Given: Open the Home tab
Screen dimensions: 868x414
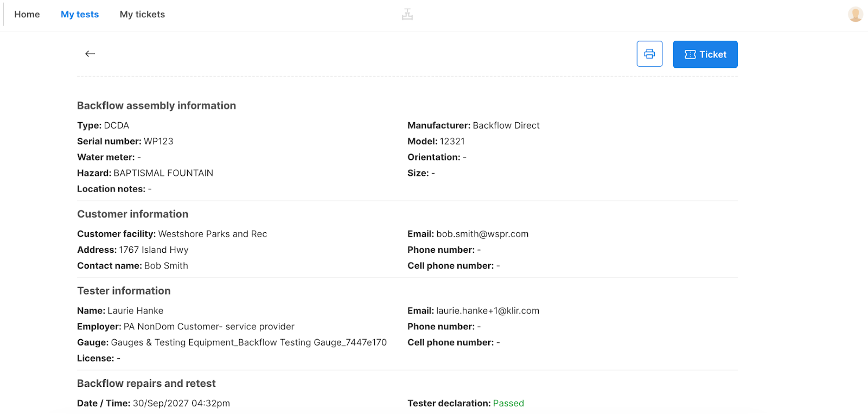Looking at the screenshot, I should coord(27,15).
